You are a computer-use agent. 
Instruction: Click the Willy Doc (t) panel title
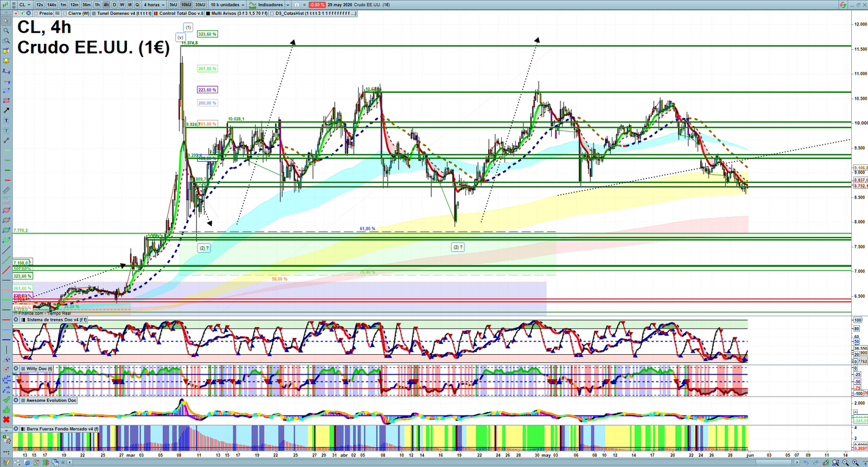click(40, 368)
